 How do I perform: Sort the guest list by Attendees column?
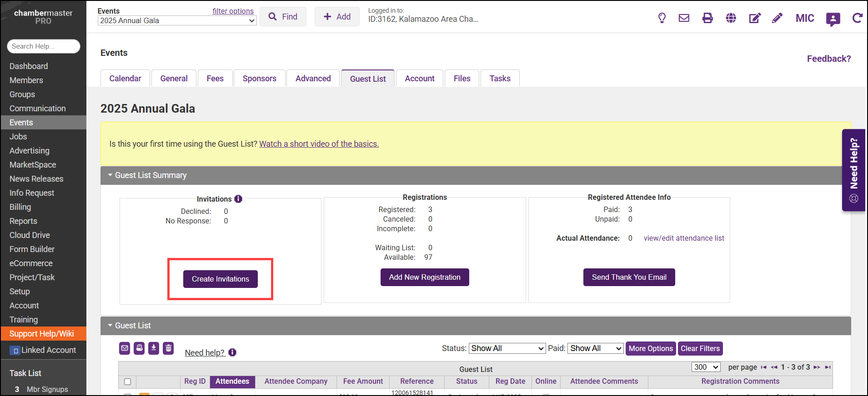click(232, 381)
